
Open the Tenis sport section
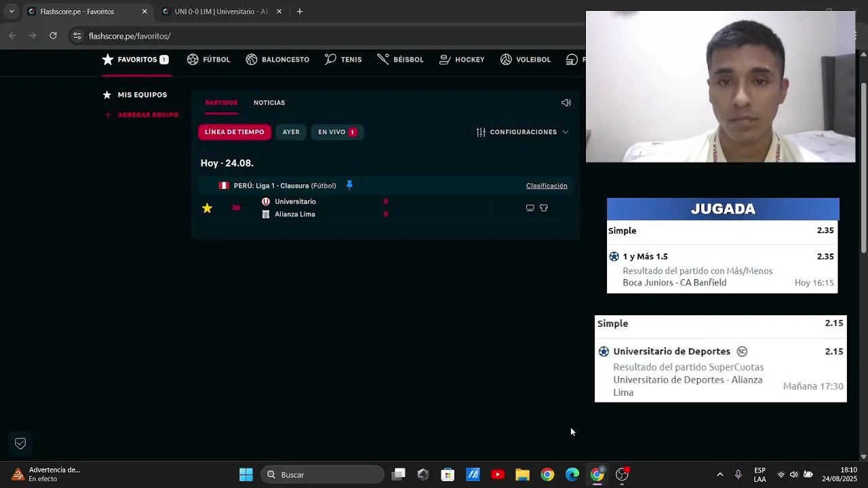point(343,60)
